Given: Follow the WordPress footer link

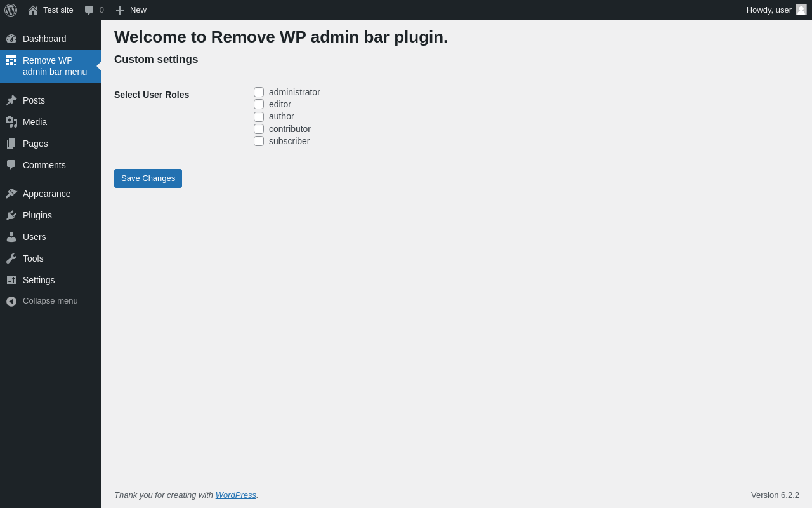Looking at the screenshot, I should point(236,495).
